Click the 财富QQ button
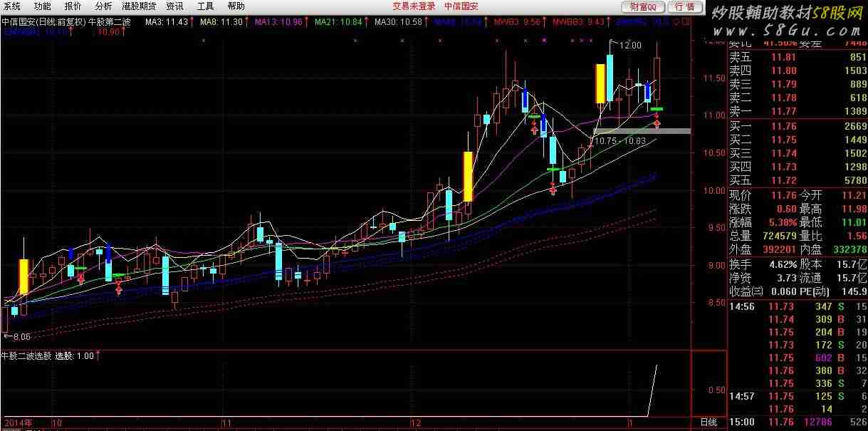Screen dimensions: 868x431 [x=644, y=6]
